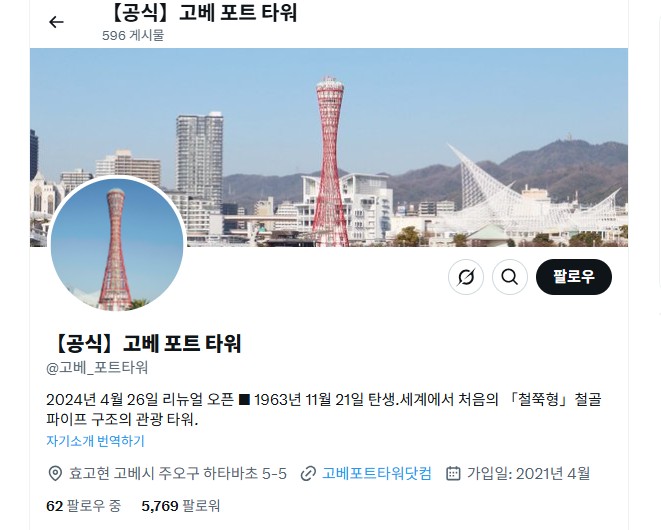Viewport: 661px width, 530px height.
Task: Translate bio via 자기소개 번역하기
Action: (x=95, y=441)
